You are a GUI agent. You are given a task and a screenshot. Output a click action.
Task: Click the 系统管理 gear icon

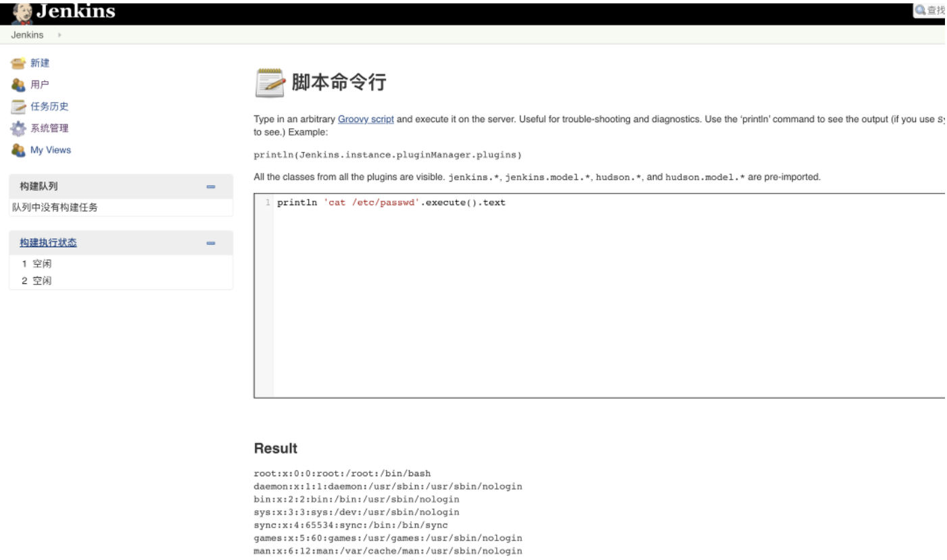click(x=18, y=128)
